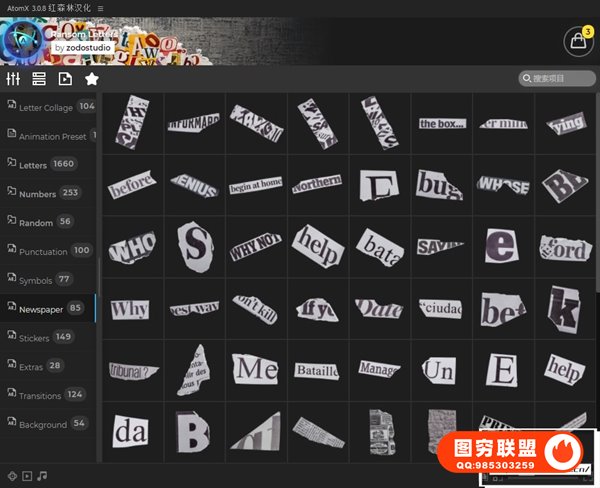This screenshot has height=488, width=600.
Task: Show favorites with the star icon
Action: click(x=92, y=79)
